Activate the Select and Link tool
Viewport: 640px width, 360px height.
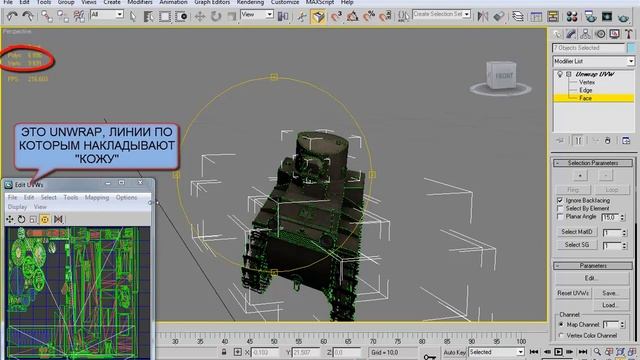click(x=47, y=16)
